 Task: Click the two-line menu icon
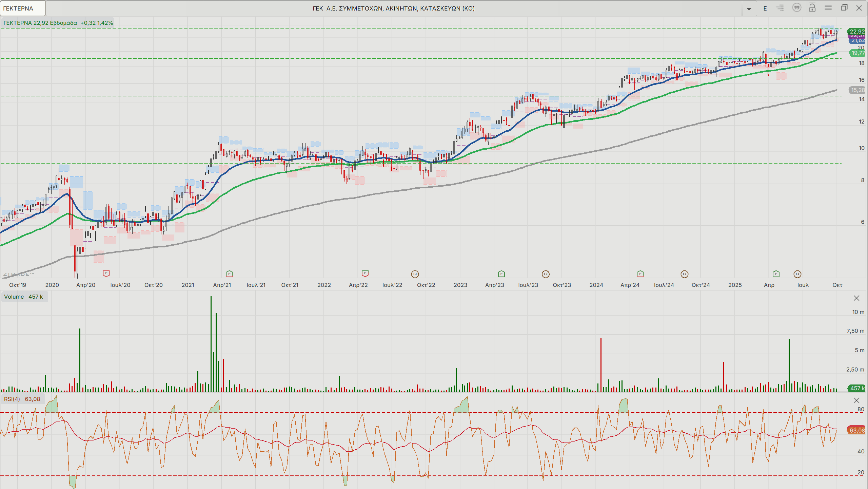(828, 8)
